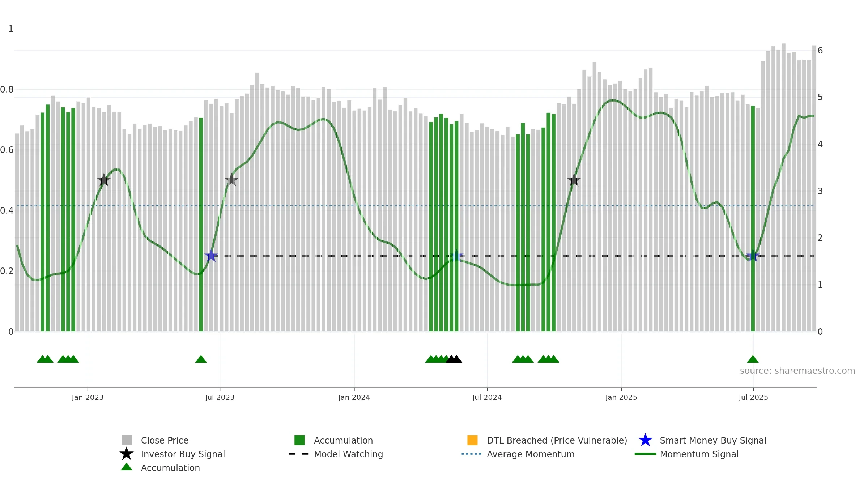Click the lone green triangle before Jul 2023

point(201,359)
